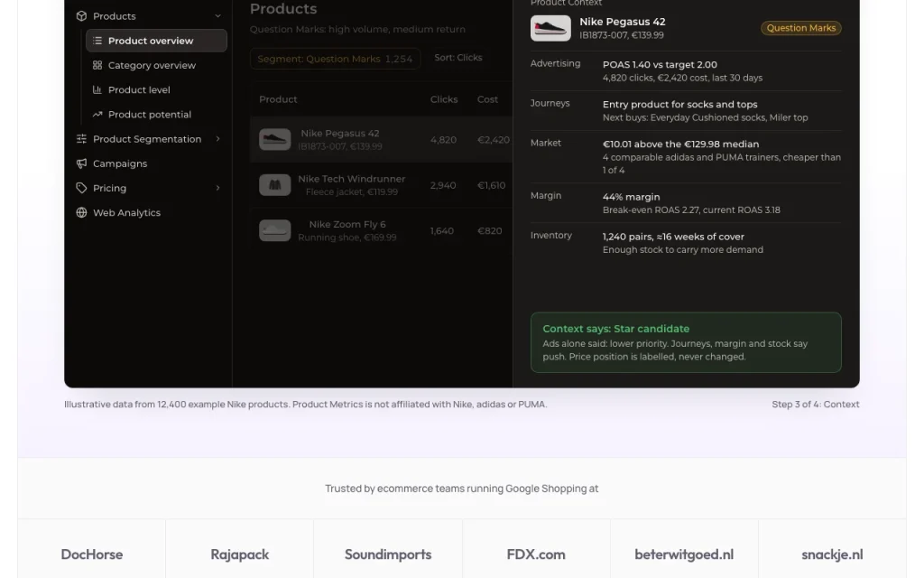Click the snackje.nl customer logo

[x=831, y=555]
